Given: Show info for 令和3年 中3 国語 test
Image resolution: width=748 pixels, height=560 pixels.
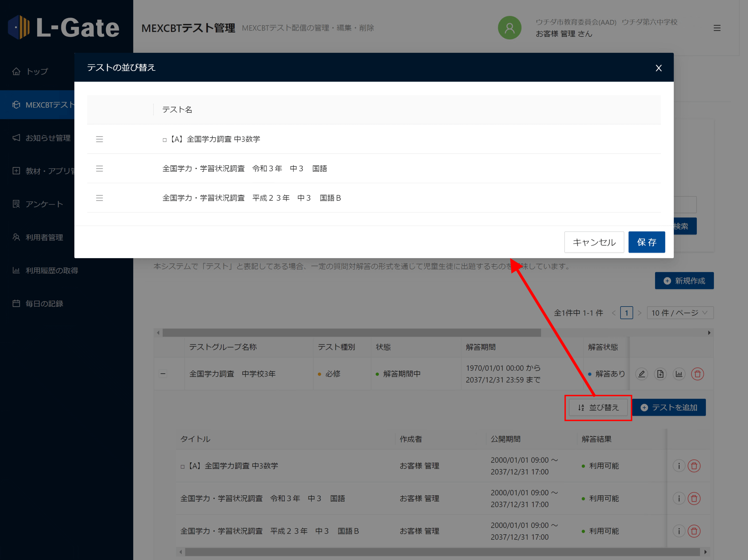Looking at the screenshot, I should [x=679, y=498].
